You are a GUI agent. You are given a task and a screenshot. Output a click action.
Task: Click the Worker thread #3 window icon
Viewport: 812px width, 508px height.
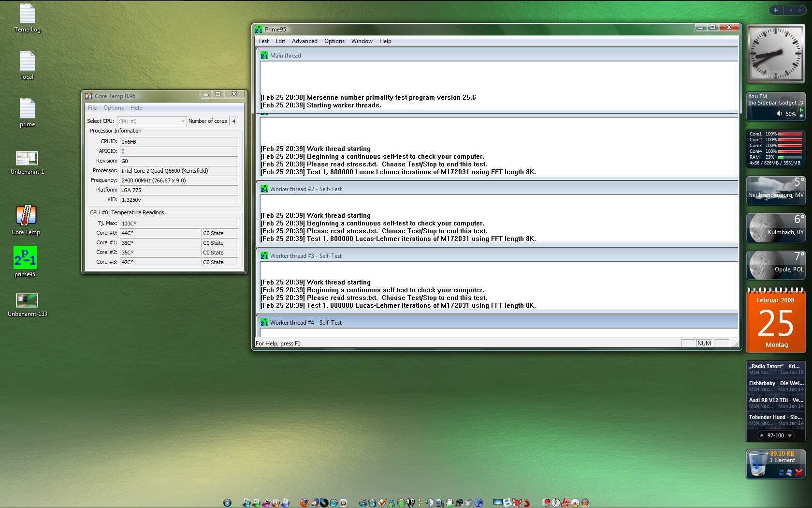click(x=264, y=256)
